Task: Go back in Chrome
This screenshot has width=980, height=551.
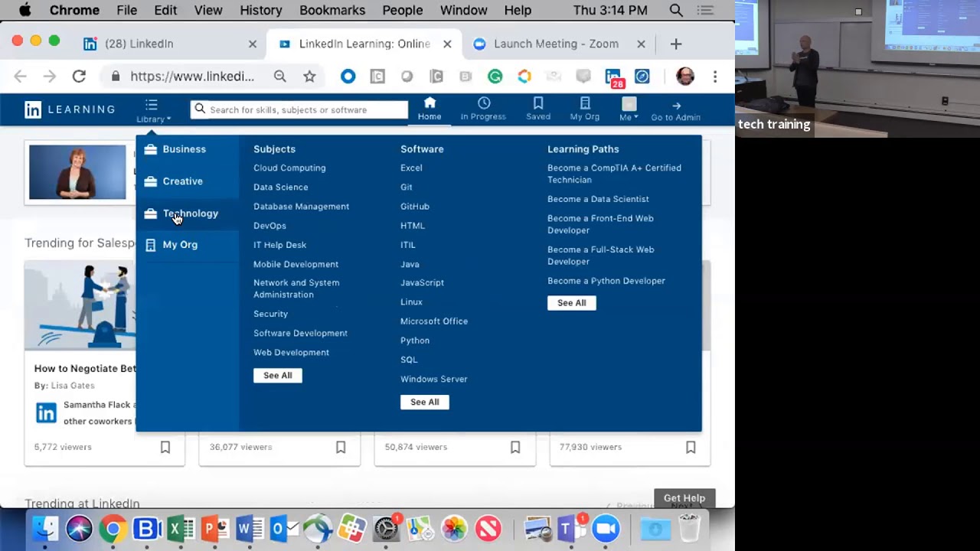Action: (x=21, y=77)
